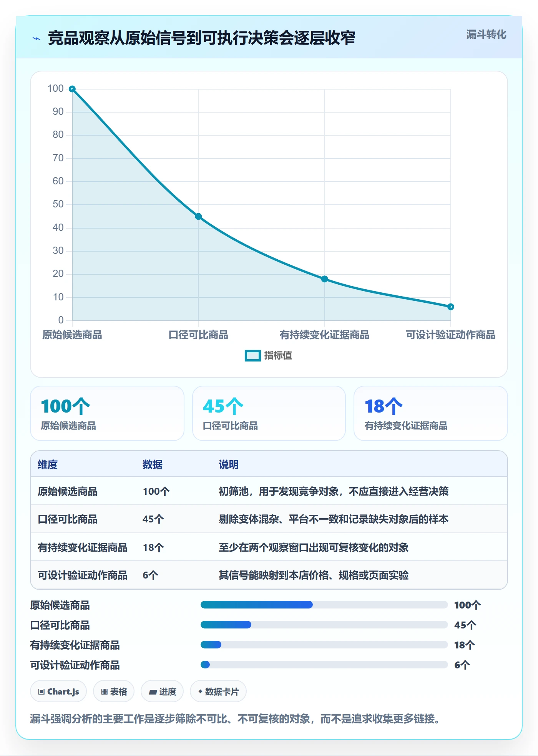Click the 维度 column header

(48, 464)
